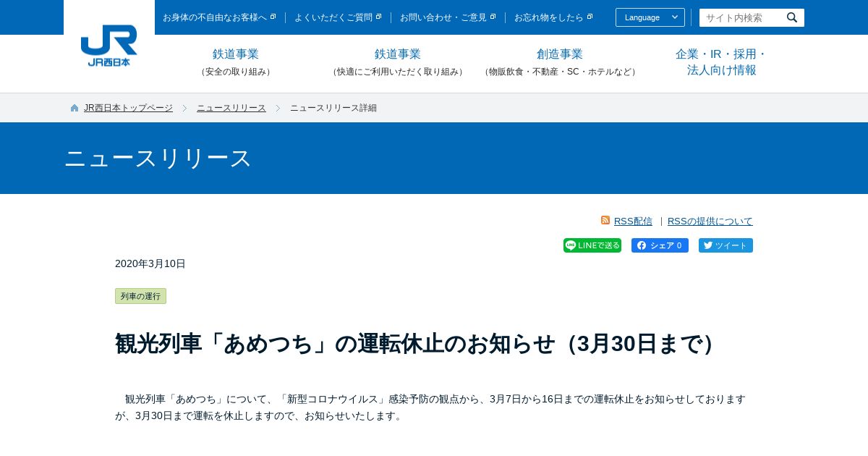This screenshot has height=456, width=868.
Task: Open 鉄道事業（安全の取り組み）menu
Action: [236, 62]
